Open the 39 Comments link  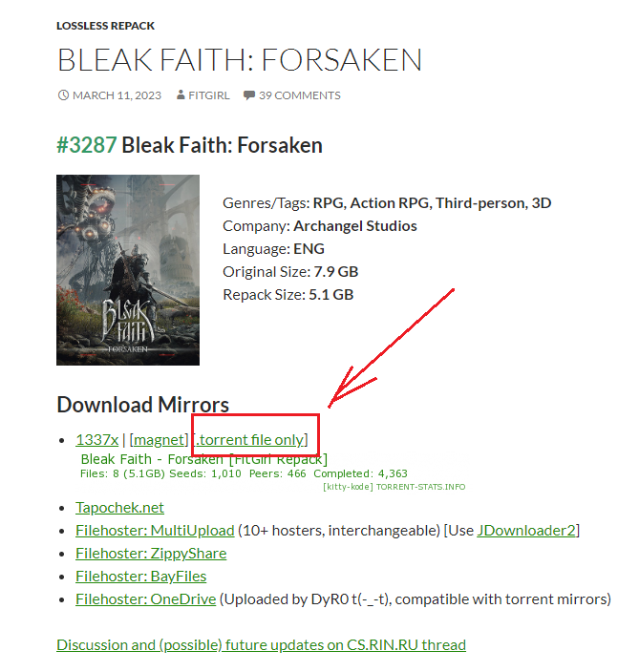tap(299, 95)
